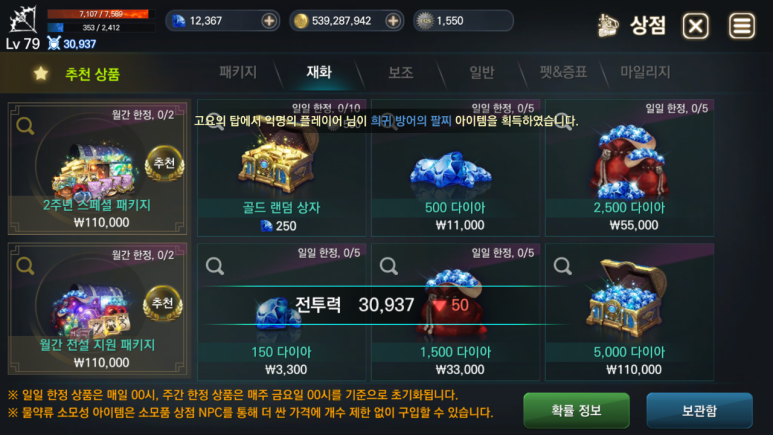
Task: Add more diamonds using plus icon
Action: 269,21
